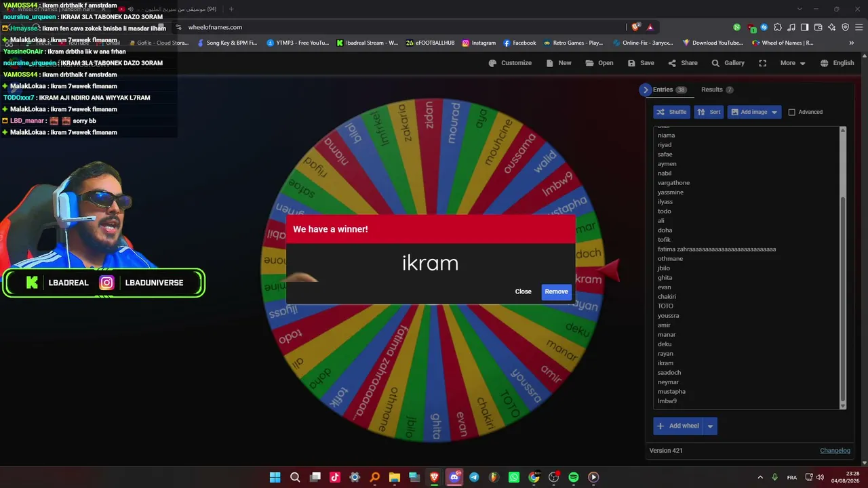This screenshot has width=868, height=488.
Task: Enable the Advanced checkbox
Action: pos(791,112)
